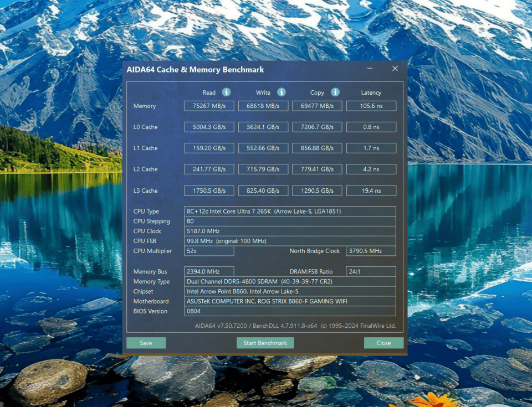Minimize the AIDA64 benchmark window
Screen dimensions: 532x407
coord(370,69)
